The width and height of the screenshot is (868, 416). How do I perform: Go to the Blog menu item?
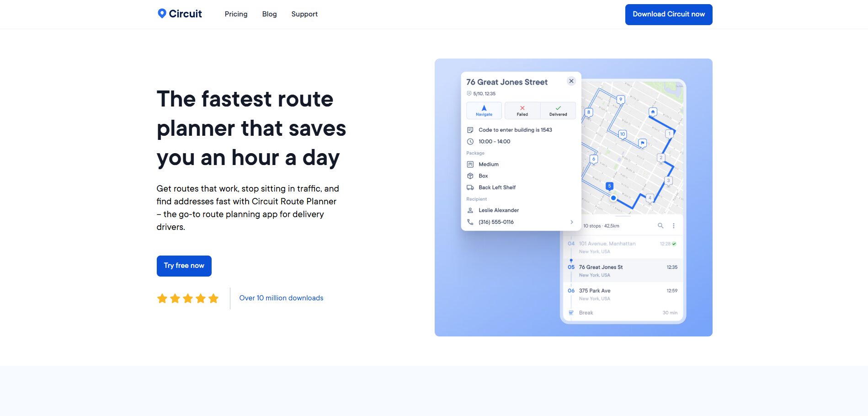pyautogui.click(x=269, y=14)
